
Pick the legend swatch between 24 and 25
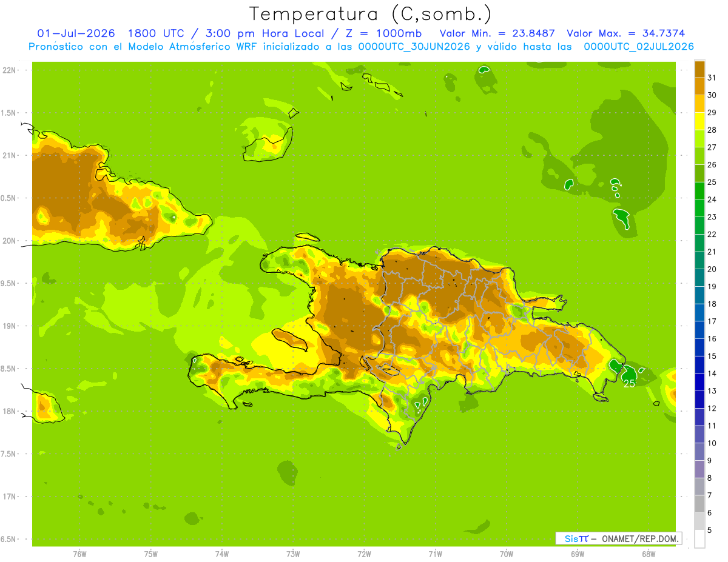coord(699,190)
